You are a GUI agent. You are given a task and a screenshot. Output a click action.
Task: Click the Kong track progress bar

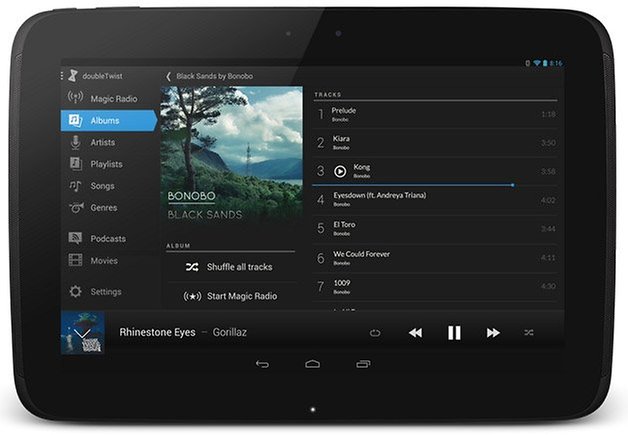click(435, 185)
